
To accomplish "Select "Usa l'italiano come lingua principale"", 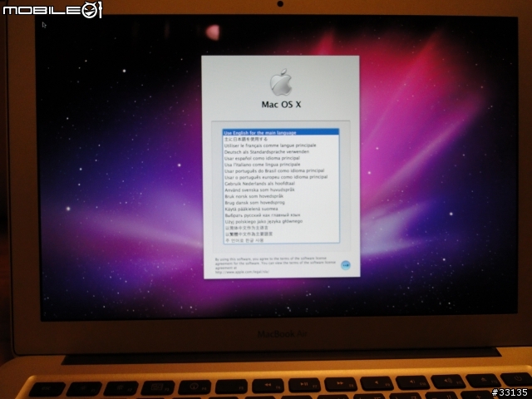I will pos(281,165).
